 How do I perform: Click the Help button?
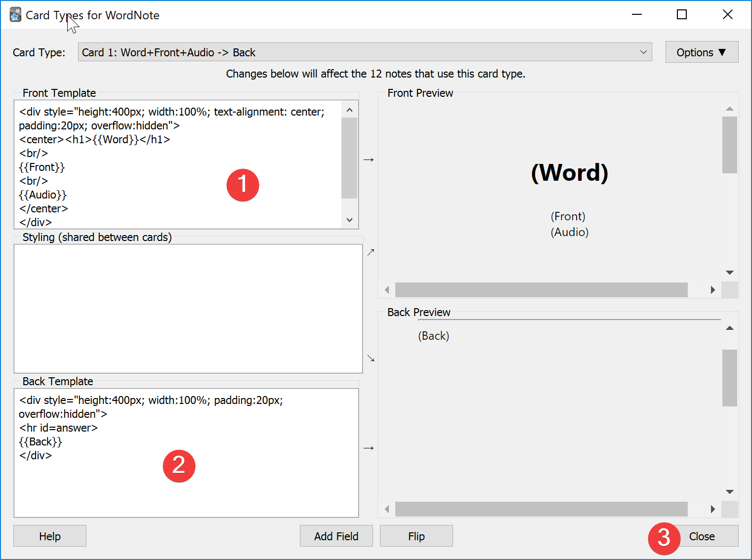pyautogui.click(x=50, y=536)
